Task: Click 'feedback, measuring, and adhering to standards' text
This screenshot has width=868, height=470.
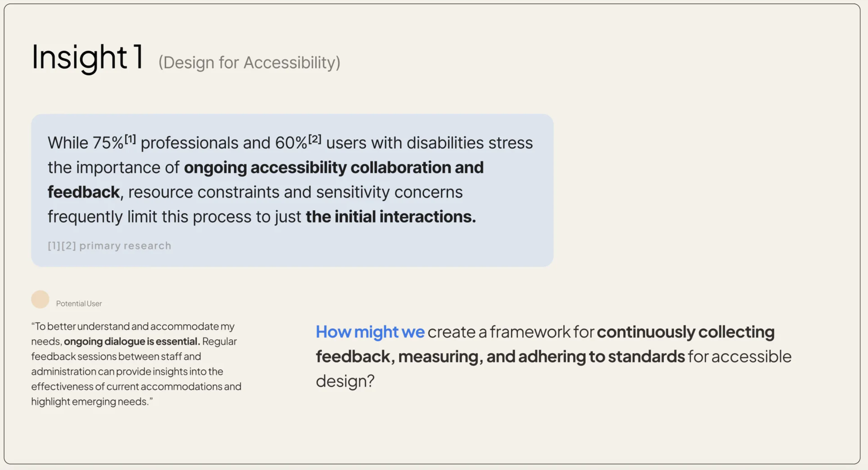Action: (500, 356)
